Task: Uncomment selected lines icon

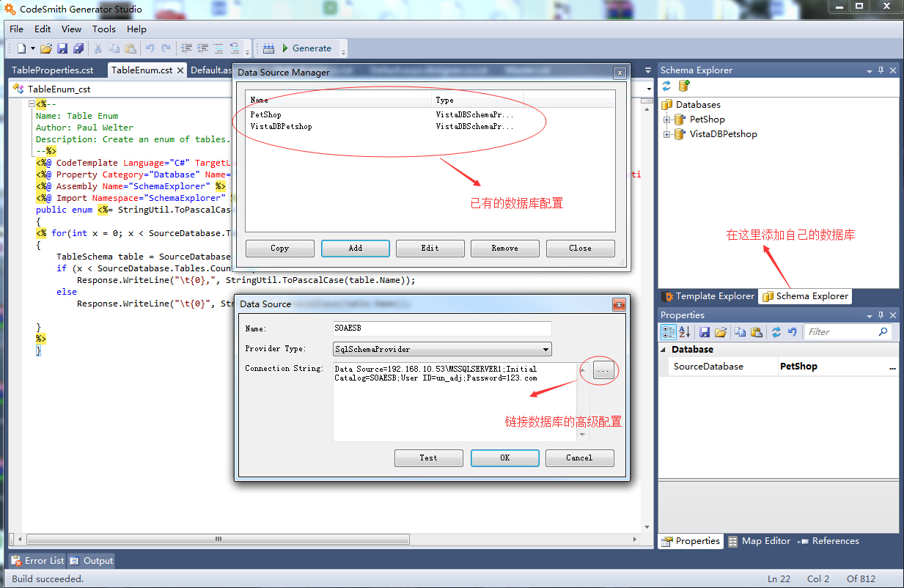Action: click(x=235, y=48)
